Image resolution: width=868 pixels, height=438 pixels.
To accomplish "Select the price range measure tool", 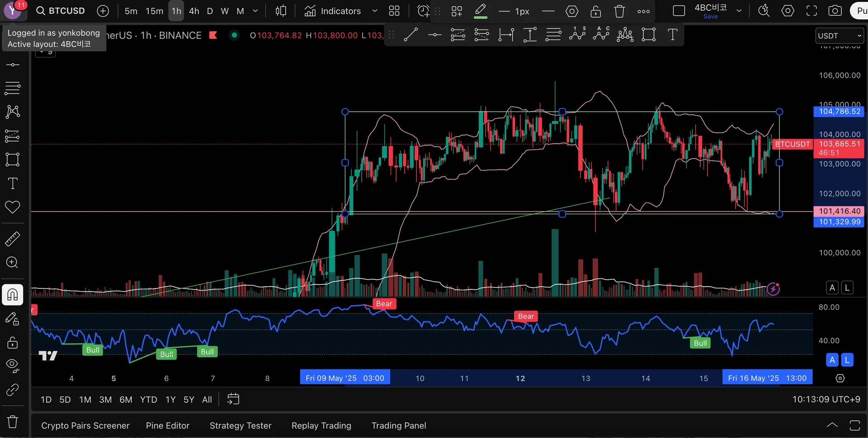I will [530, 35].
